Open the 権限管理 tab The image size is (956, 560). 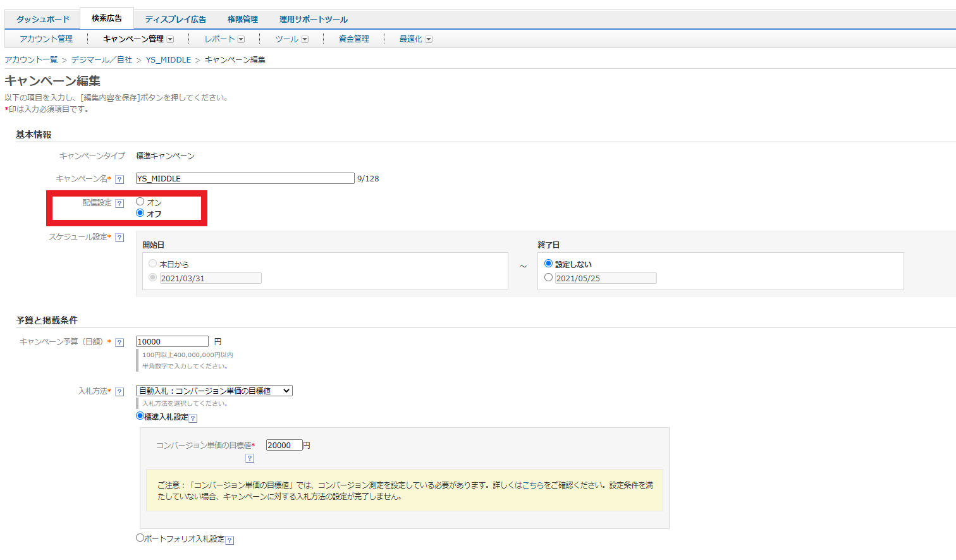pos(243,20)
